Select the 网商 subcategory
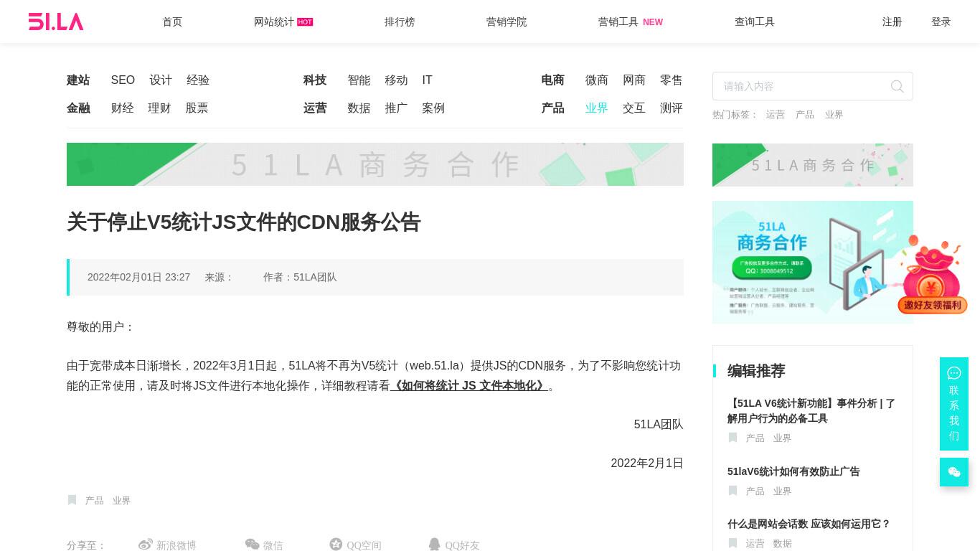The height and width of the screenshot is (551, 980). pos(634,80)
